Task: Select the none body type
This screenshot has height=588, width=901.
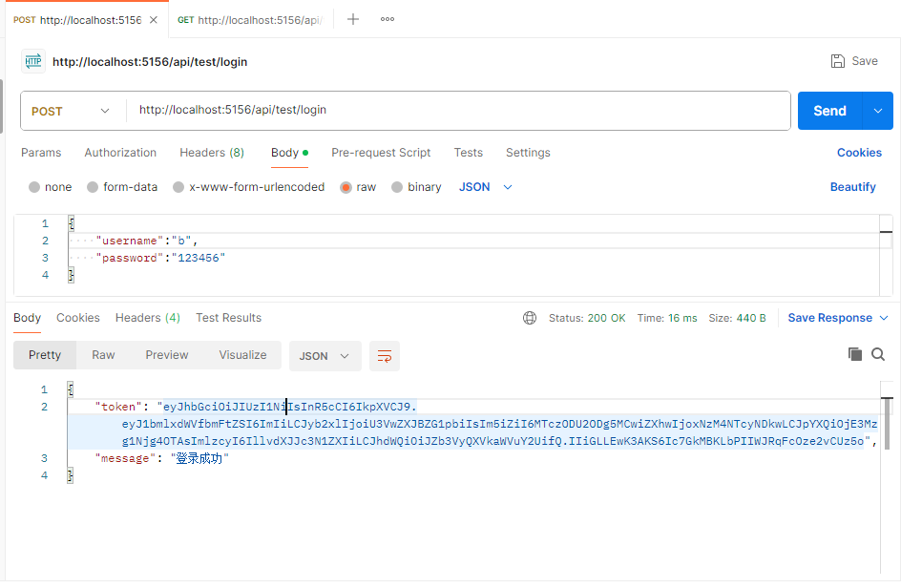Action: tap(50, 187)
